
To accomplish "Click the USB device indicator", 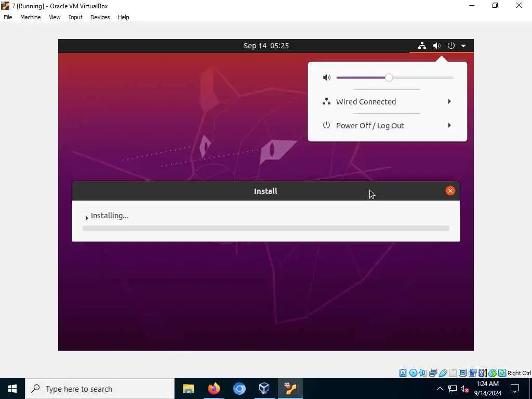I will click(x=443, y=373).
